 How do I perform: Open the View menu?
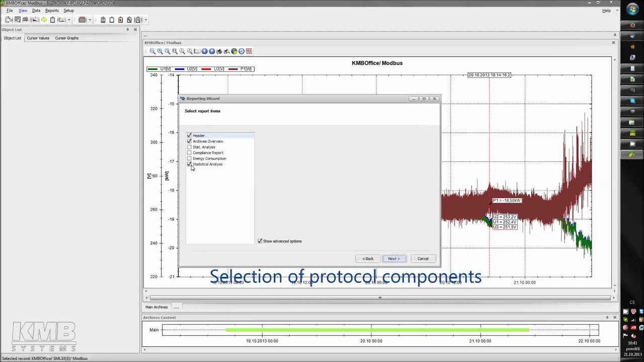tap(23, 11)
